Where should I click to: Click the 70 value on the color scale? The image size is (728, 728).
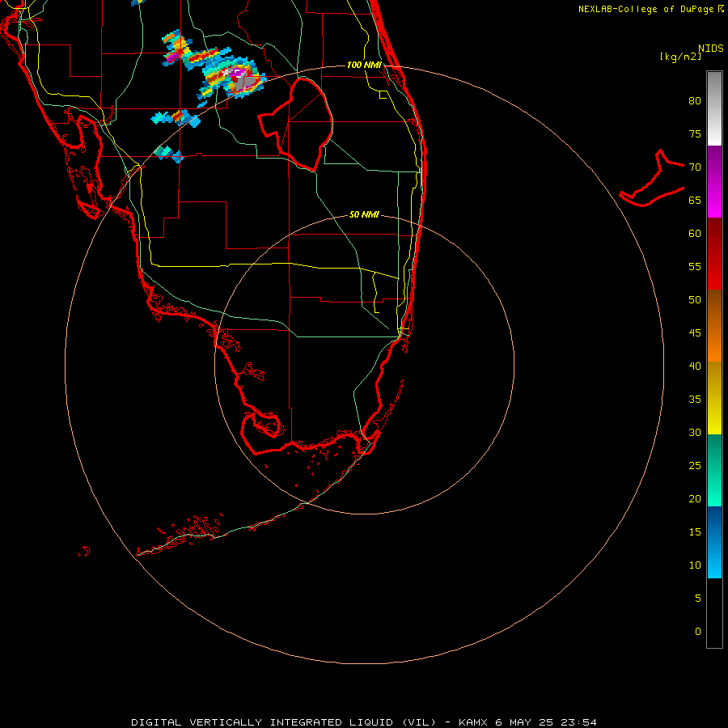click(695, 167)
